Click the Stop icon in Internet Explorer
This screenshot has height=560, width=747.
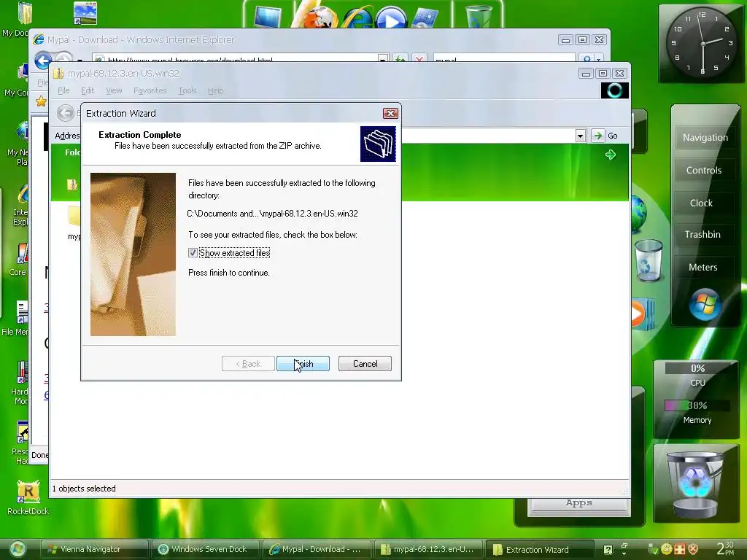tap(419, 59)
